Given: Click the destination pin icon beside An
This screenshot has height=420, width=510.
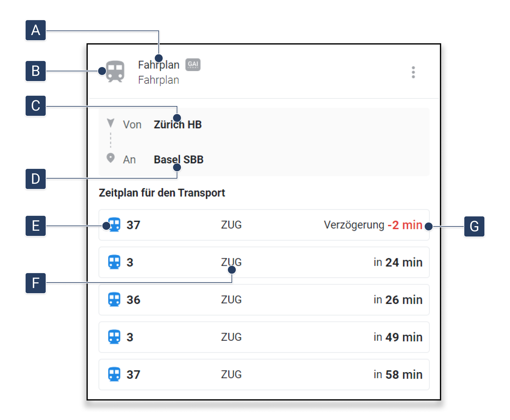Looking at the screenshot, I should pos(111,158).
